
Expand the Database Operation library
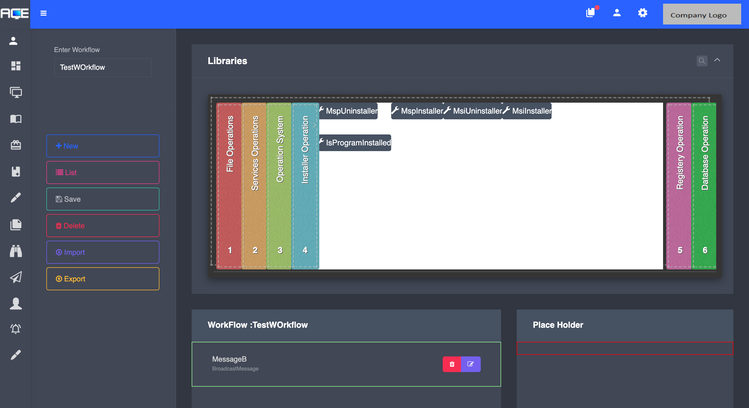click(704, 185)
